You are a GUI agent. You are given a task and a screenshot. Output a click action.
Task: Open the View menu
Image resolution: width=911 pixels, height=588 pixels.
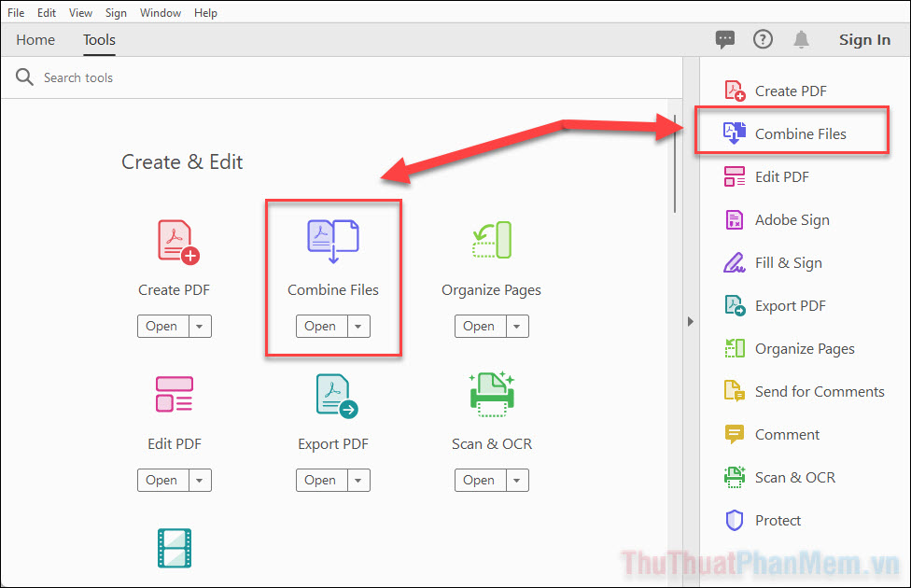pyautogui.click(x=80, y=12)
